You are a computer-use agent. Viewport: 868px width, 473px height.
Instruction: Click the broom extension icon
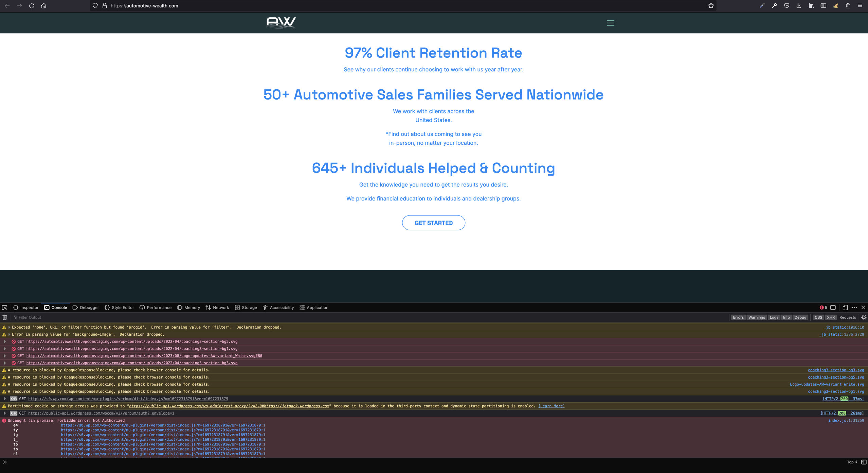point(835,6)
